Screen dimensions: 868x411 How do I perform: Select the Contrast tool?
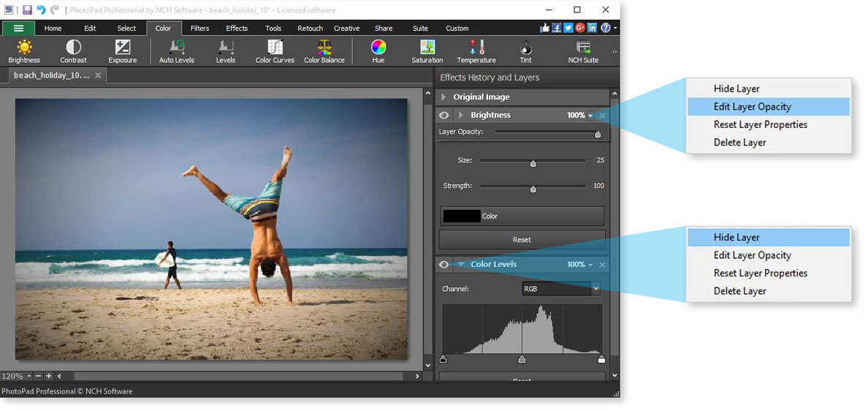pyautogui.click(x=73, y=48)
